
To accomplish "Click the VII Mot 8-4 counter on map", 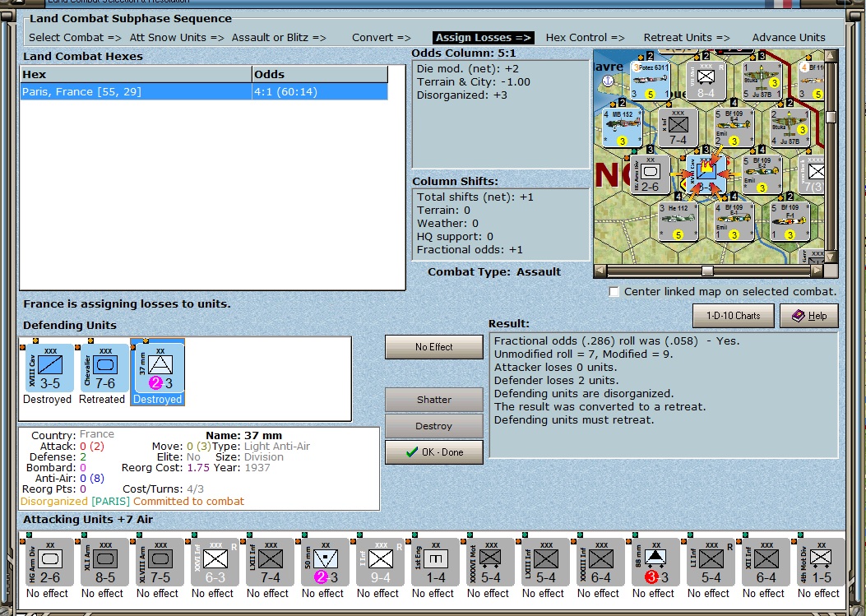I will point(706,81).
